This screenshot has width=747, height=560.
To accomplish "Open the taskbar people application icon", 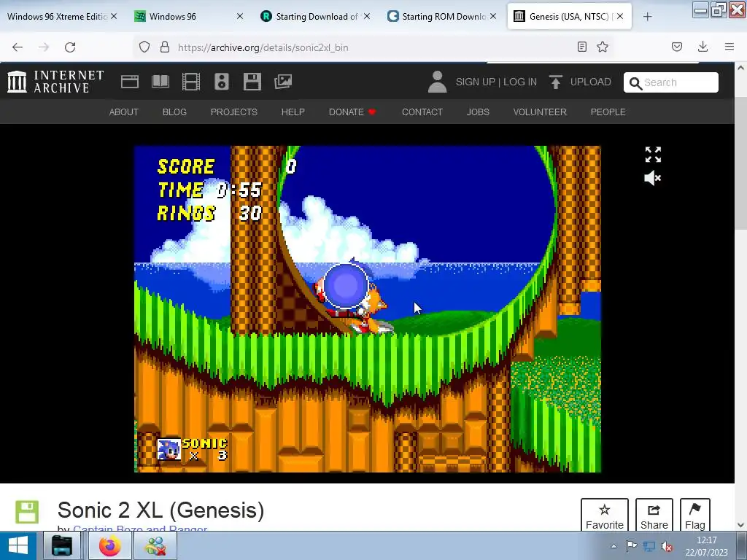I will 155,545.
